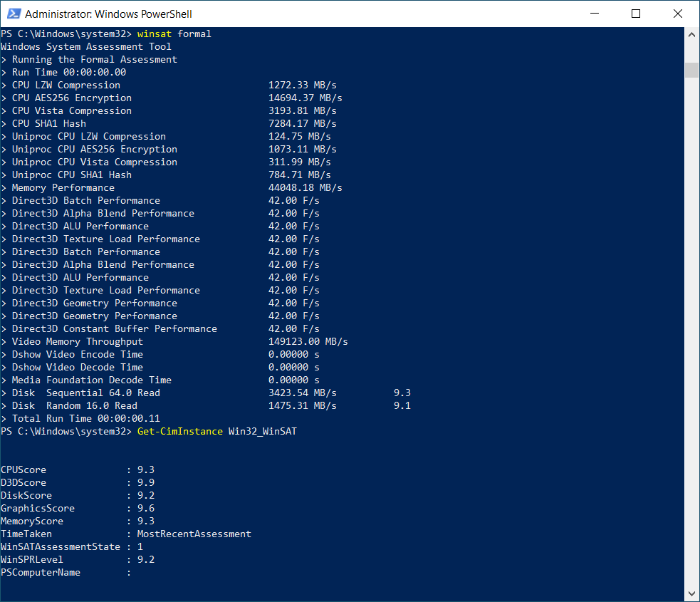Click the 'MemoryScore' property name

click(x=32, y=521)
